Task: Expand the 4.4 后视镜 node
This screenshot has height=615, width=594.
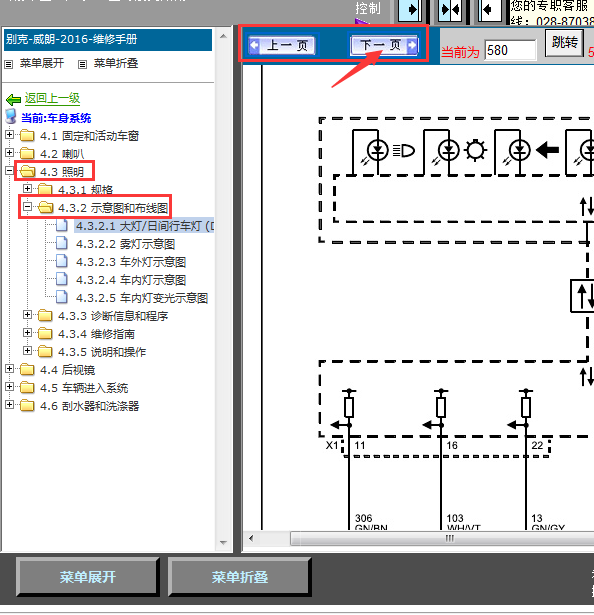Action: coord(9,369)
